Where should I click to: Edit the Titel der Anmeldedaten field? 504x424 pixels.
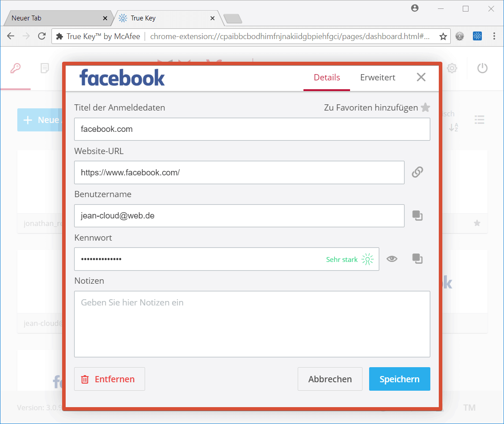(252, 129)
